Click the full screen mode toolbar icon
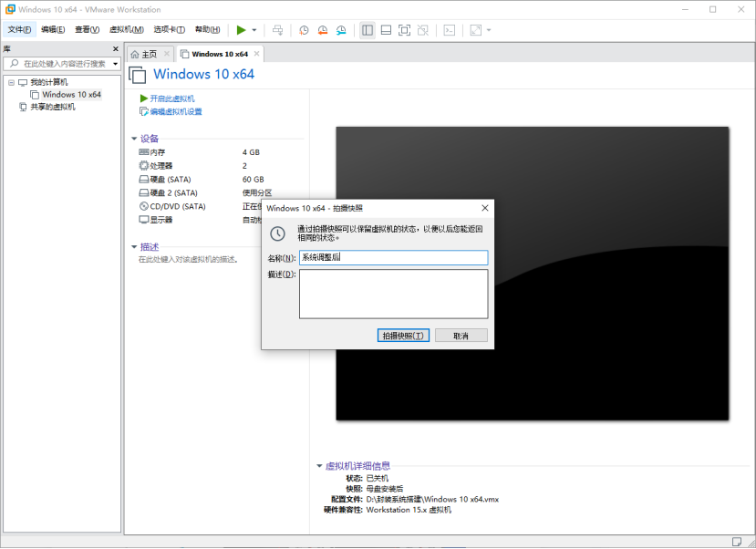Screen dimensions: 756x549 404,30
